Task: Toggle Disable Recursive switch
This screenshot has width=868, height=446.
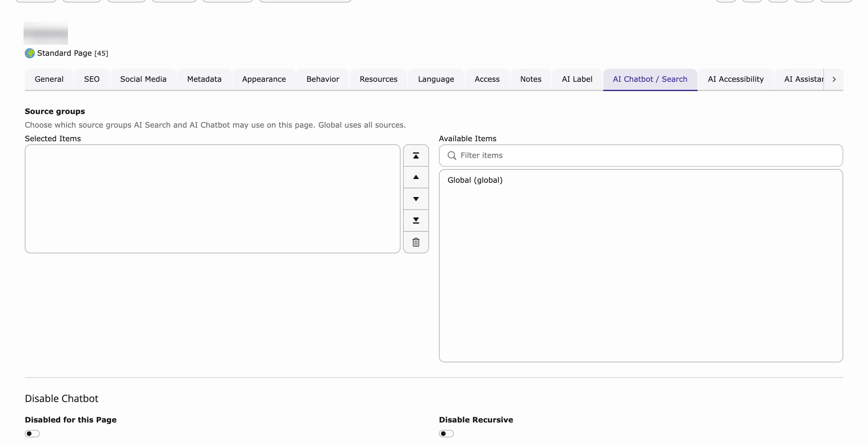Action: 446,434
